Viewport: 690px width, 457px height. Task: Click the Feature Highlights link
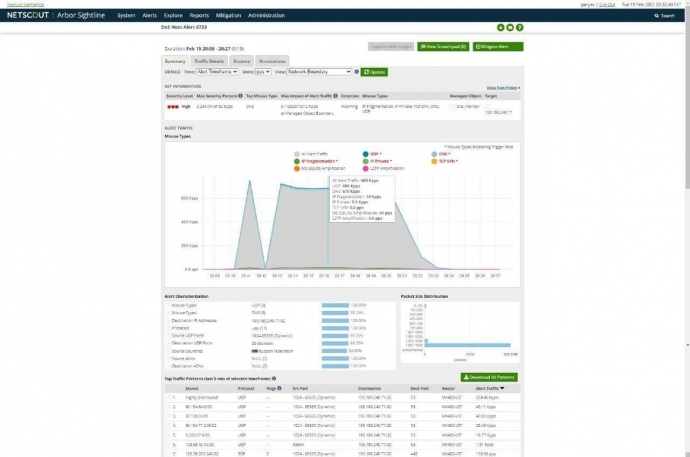pos(25,4)
